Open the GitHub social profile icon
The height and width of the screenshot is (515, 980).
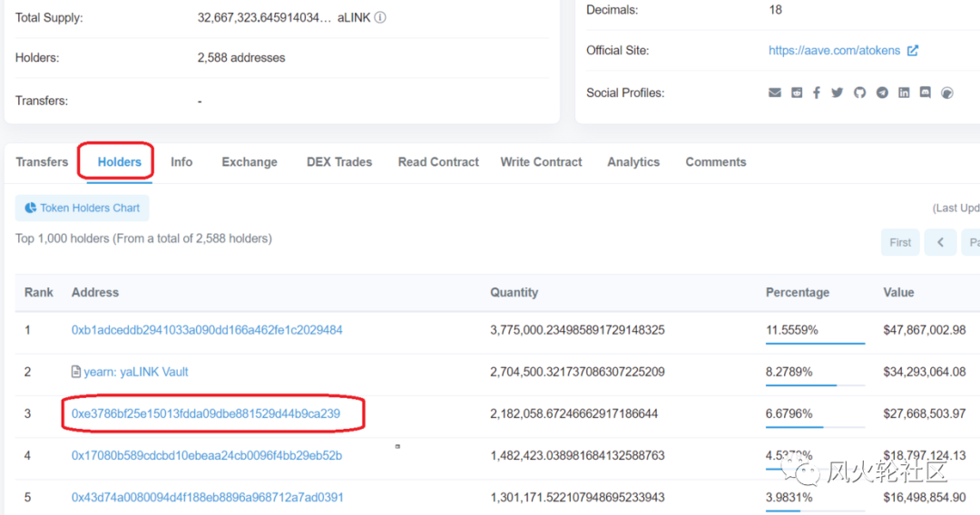[x=860, y=93]
